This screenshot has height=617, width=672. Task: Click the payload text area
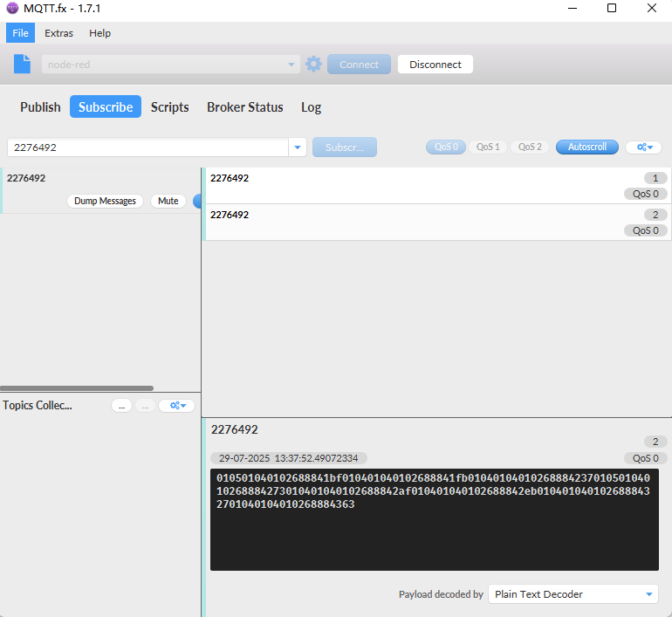pyautogui.click(x=434, y=520)
